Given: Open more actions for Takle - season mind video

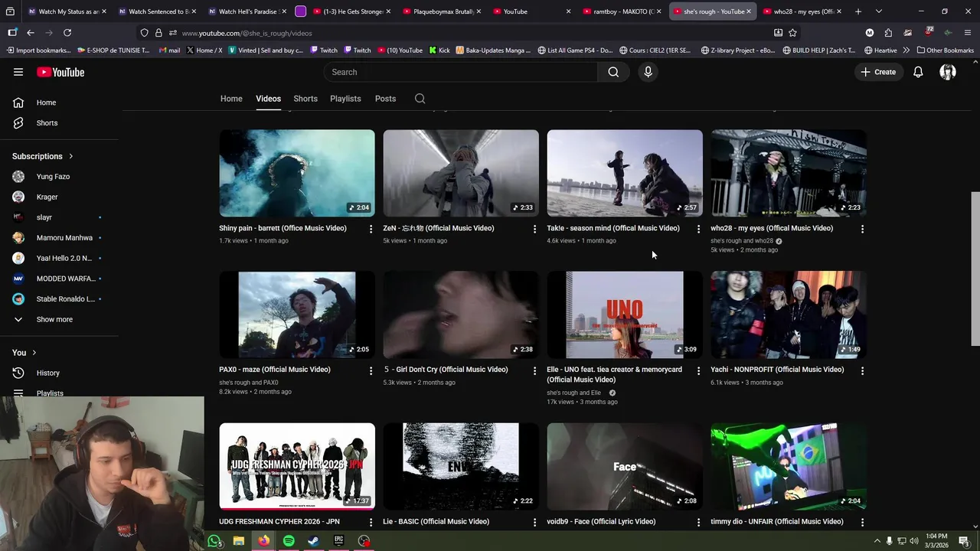Looking at the screenshot, I should click(x=698, y=229).
